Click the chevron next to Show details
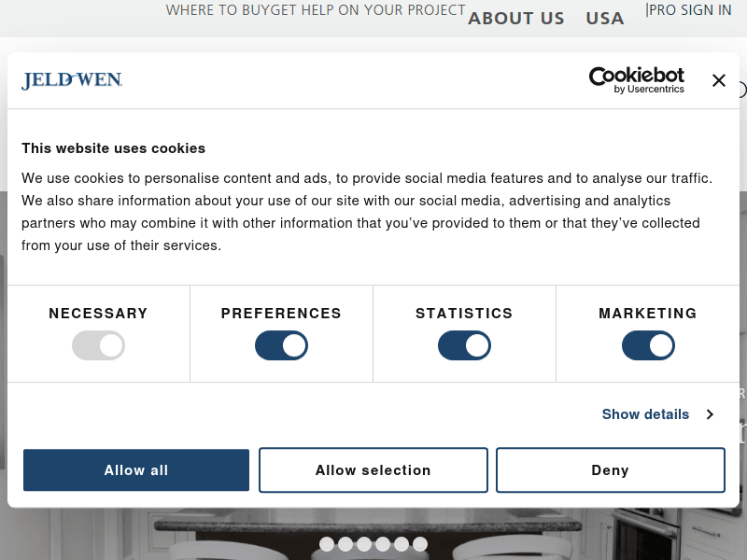The width and height of the screenshot is (747, 560). coord(710,414)
